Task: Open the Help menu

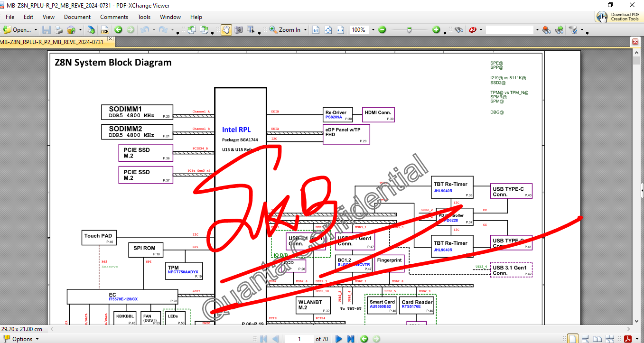Action: [196, 17]
